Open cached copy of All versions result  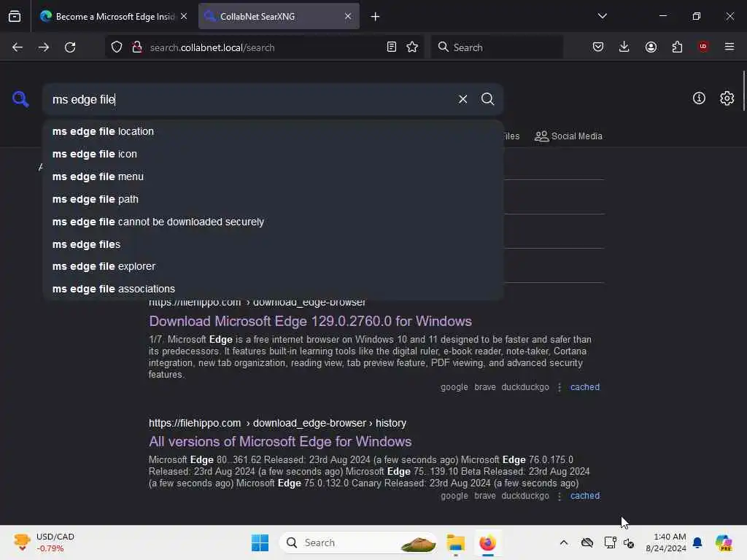(585, 496)
